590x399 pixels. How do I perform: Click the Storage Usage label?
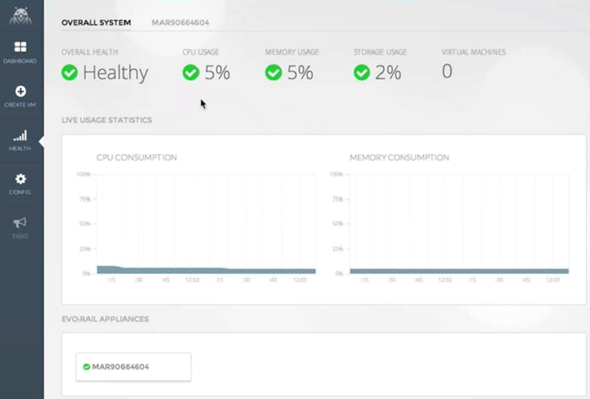380,52
